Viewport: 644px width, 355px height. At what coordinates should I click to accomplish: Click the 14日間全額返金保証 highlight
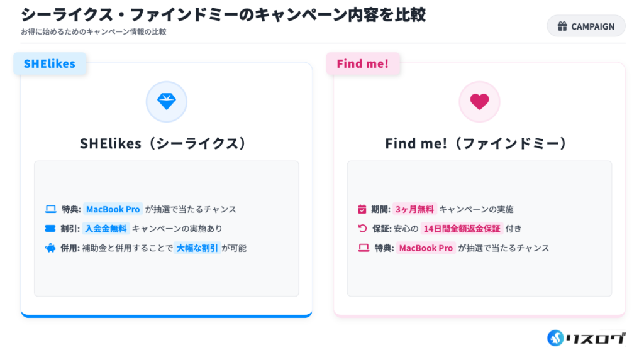point(462,229)
